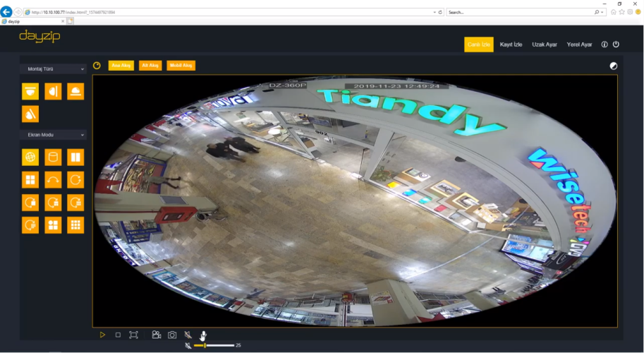Select the ceiling mount type icon
The image size is (644, 353).
[x=30, y=91]
